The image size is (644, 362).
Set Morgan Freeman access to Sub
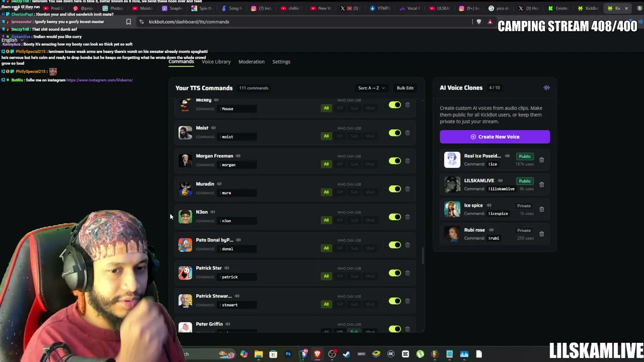coord(355,164)
